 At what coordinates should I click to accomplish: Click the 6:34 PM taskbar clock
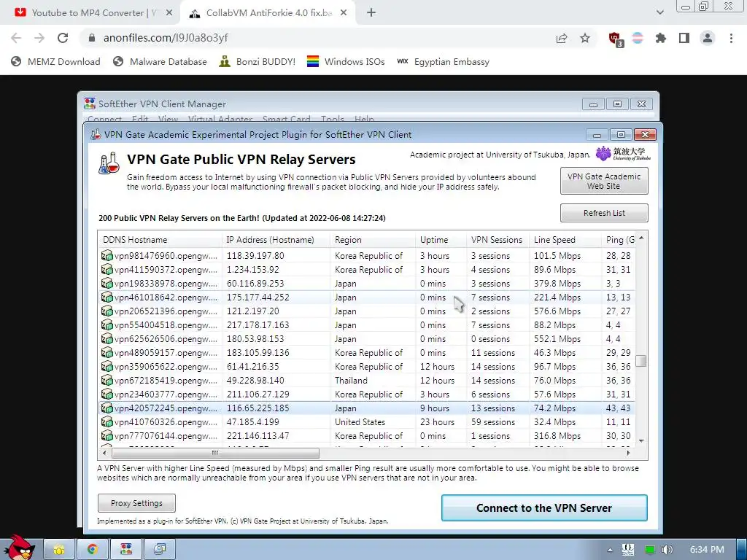(x=707, y=550)
